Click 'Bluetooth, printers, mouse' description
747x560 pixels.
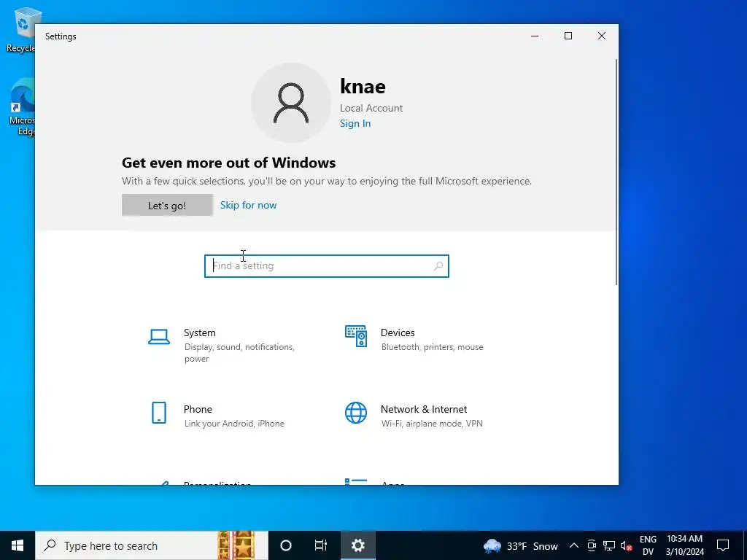(x=432, y=347)
